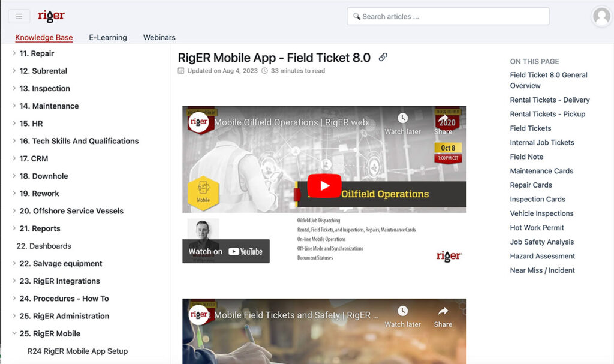
Task: Click the Search articles input field
Action: click(450, 17)
